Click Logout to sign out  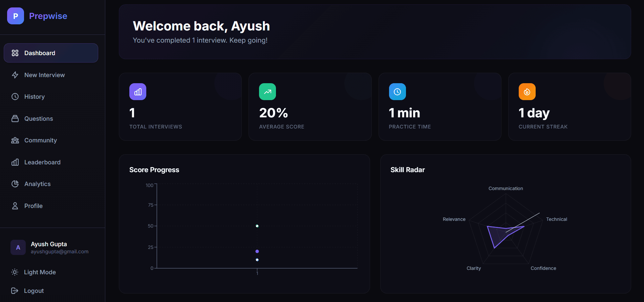(34, 291)
